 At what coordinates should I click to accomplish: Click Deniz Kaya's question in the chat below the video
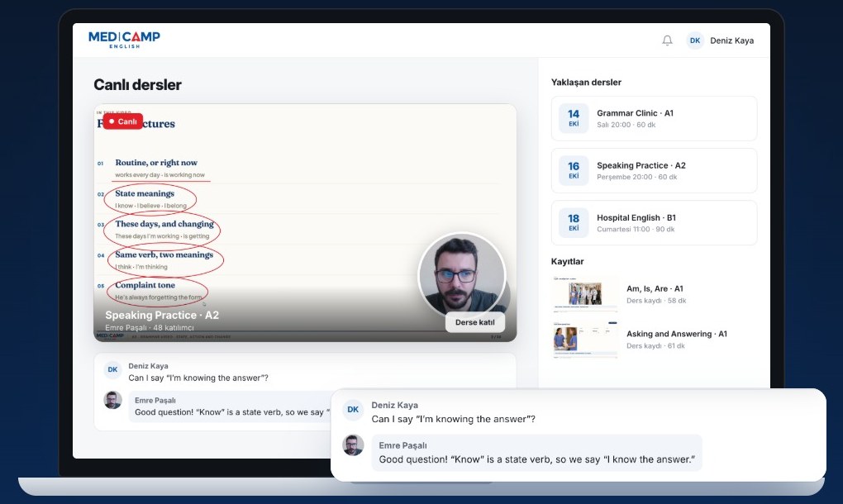tap(198, 378)
